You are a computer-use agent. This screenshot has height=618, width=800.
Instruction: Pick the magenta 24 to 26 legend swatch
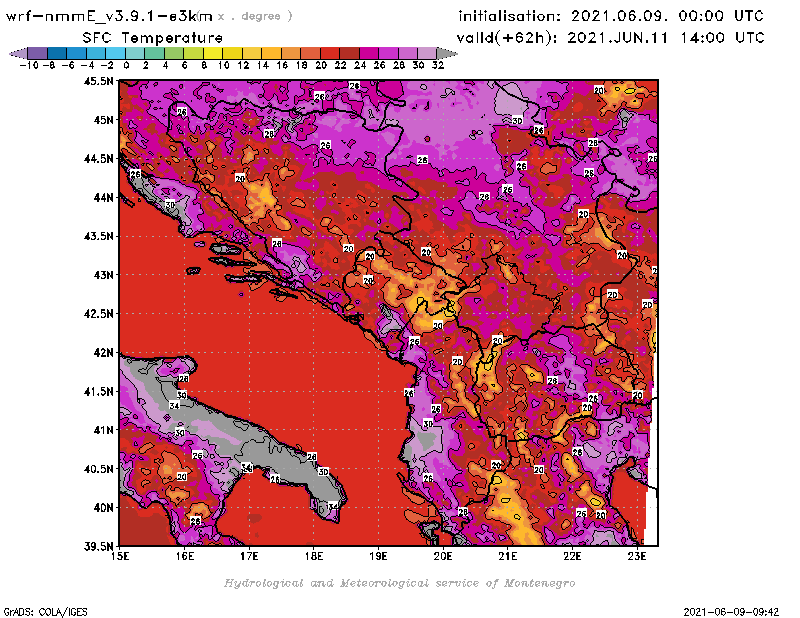368,53
